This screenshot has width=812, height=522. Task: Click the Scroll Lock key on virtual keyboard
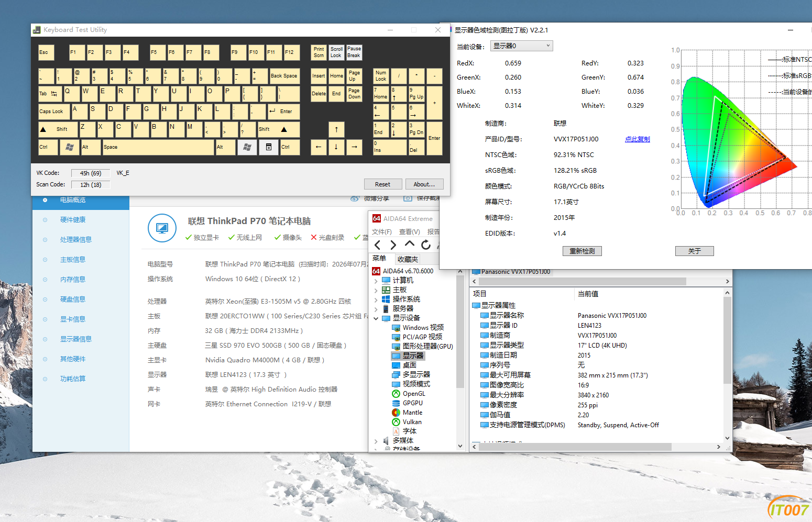[336, 52]
